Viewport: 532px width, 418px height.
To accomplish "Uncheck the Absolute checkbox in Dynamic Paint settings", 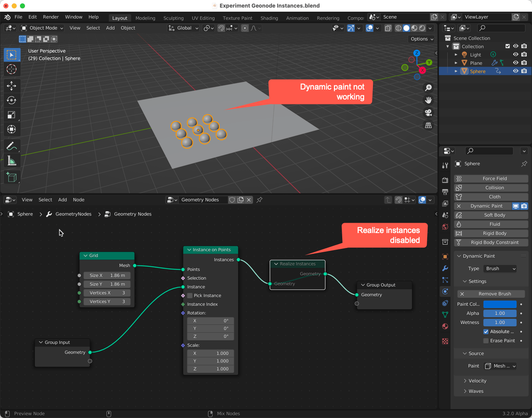I will (486, 331).
